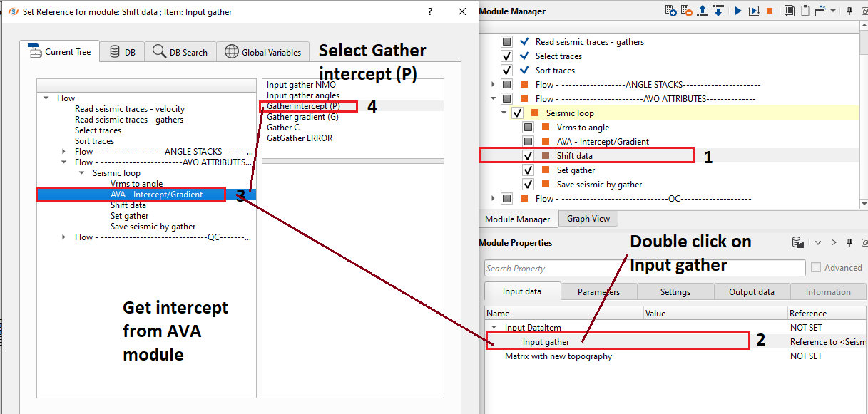Uncheck the Sort traces checkbox
The height and width of the screenshot is (414, 868).
(507, 71)
